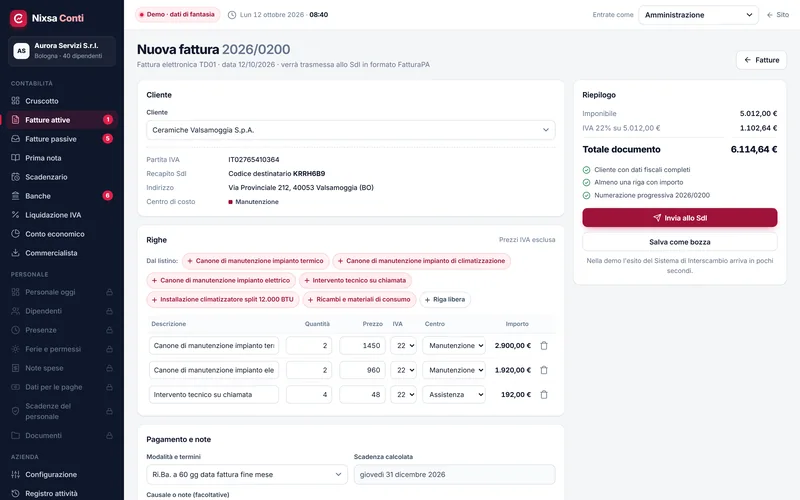Open the IVA dropdown for Canone impianto termico
800x500 pixels.
tap(403, 345)
